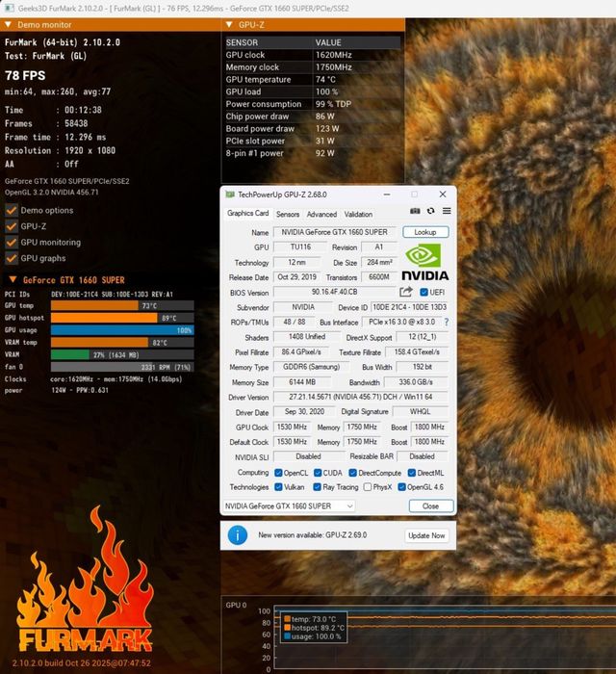The image size is (616, 674).
Task: Click the '78 FPS' readout
Action: (x=25, y=76)
